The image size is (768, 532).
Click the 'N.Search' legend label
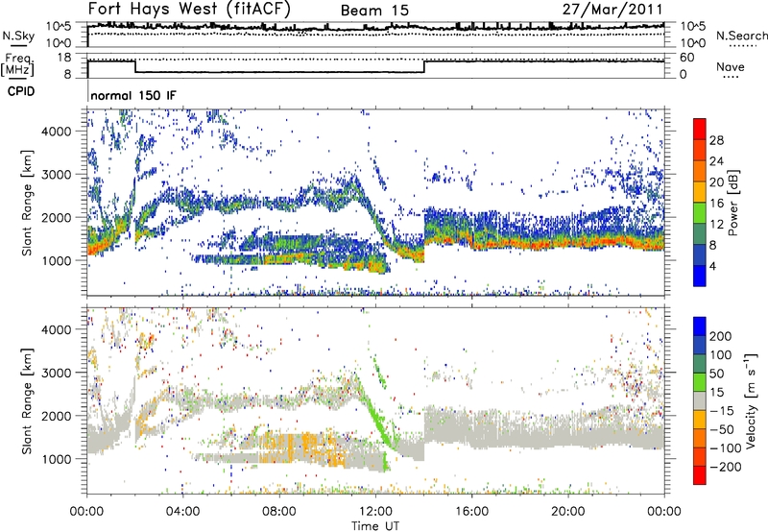click(741, 36)
